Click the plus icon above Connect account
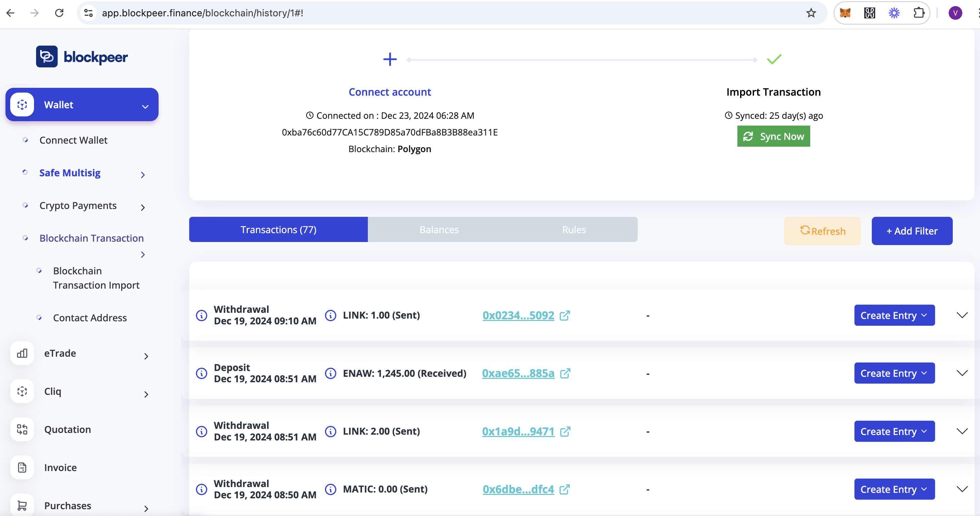The width and height of the screenshot is (980, 516). pyautogui.click(x=390, y=59)
